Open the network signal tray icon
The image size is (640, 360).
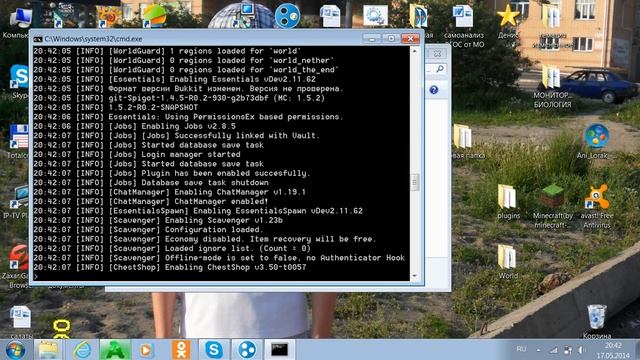click(553, 350)
